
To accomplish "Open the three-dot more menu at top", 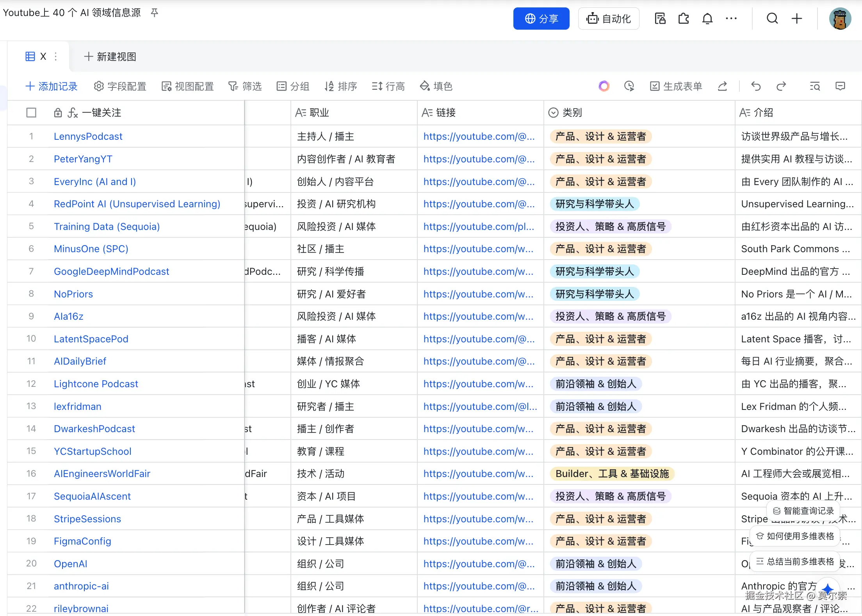I will click(731, 18).
